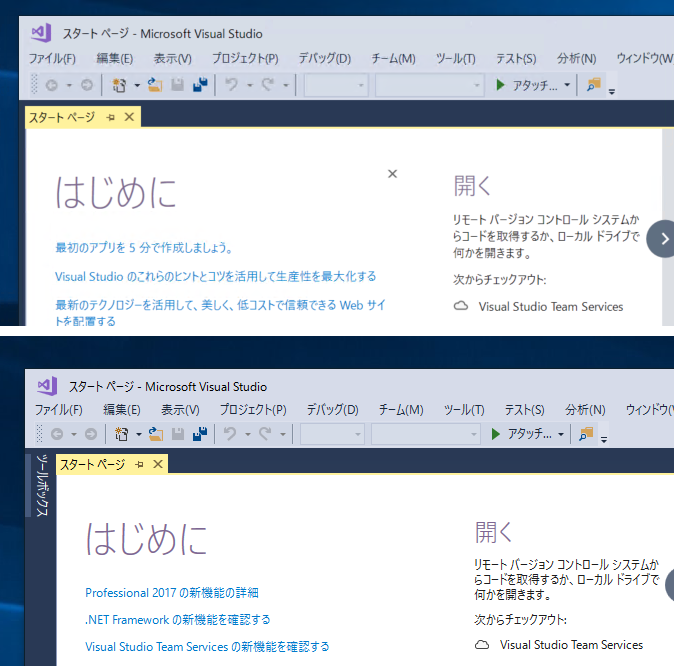Viewport: 674px width, 666px height.
Task: Click Navigate Forward icon in lower window
Action: point(91,434)
